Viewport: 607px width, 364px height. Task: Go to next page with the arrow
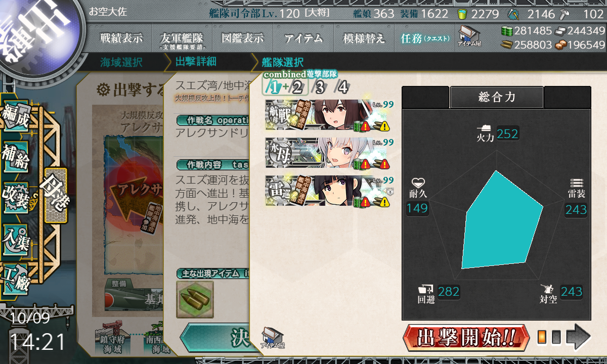click(x=578, y=337)
